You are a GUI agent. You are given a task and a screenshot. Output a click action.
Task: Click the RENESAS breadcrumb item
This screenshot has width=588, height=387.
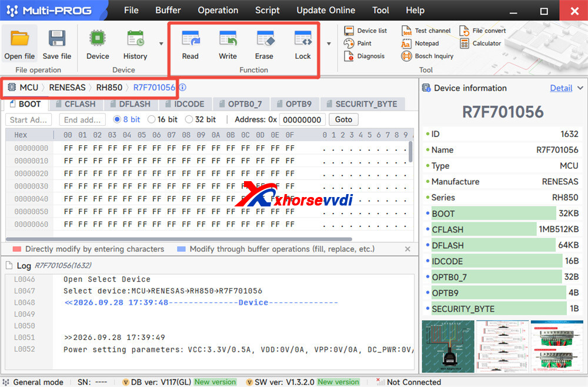pos(68,88)
